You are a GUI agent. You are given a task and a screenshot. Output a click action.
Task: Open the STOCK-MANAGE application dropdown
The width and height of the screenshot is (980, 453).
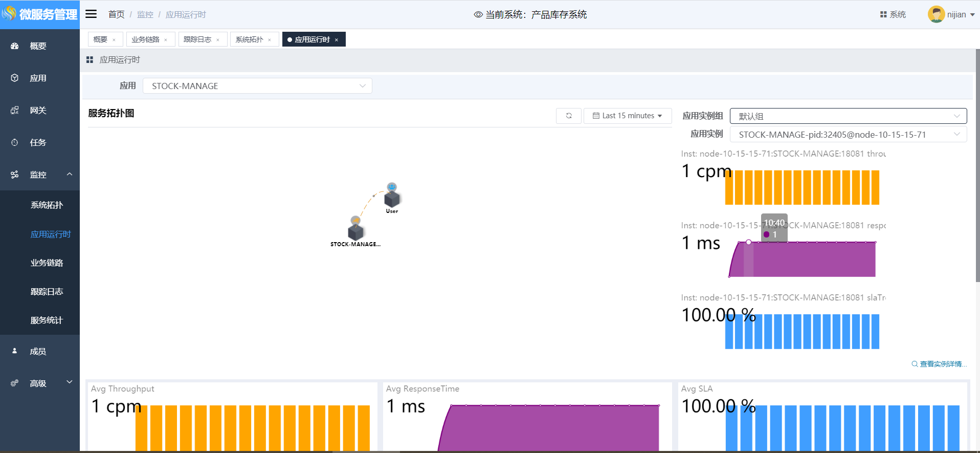[257, 86]
